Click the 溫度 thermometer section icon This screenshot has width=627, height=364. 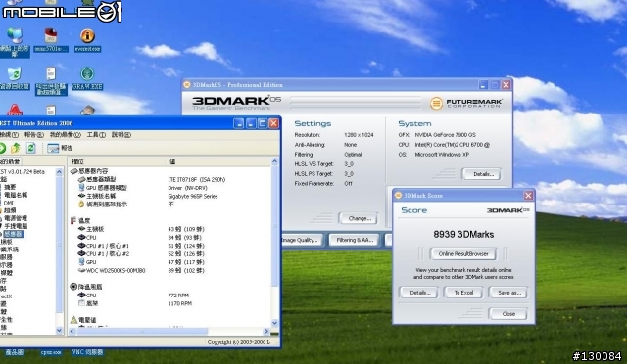point(73,220)
